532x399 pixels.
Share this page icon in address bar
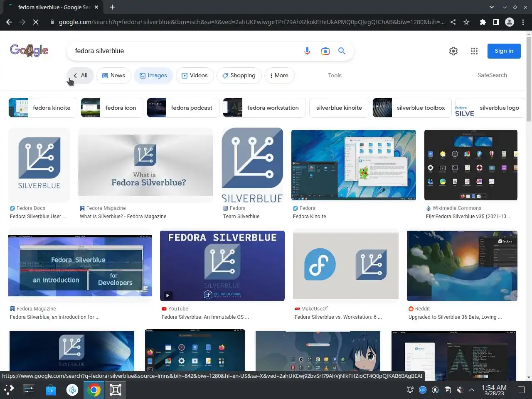(x=453, y=22)
